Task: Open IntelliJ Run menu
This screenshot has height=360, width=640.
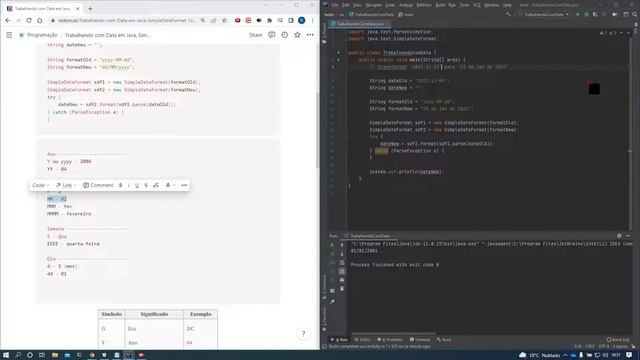Action: click(x=452, y=5)
